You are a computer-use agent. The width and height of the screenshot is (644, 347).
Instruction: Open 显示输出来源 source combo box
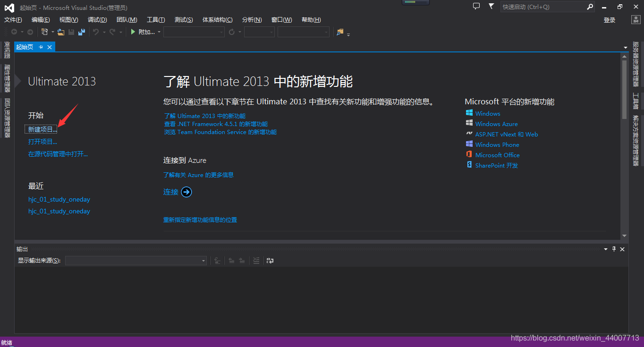[136, 261]
